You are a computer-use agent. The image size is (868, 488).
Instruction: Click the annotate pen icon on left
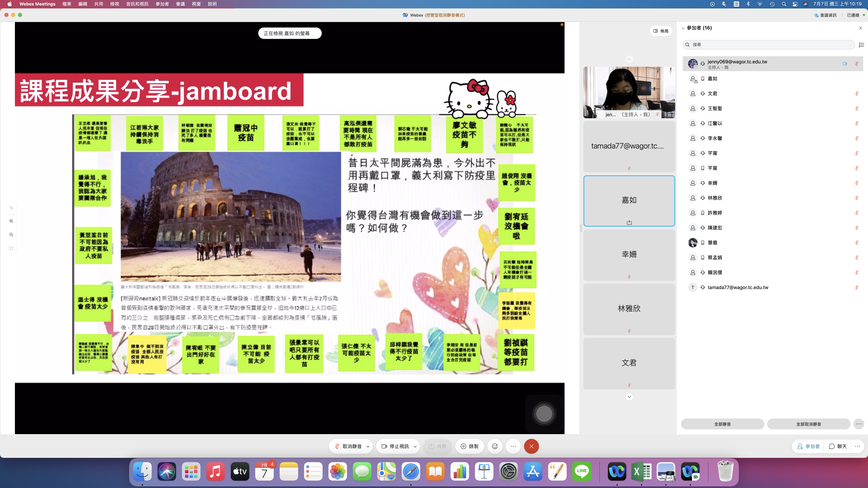[x=11, y=208]
